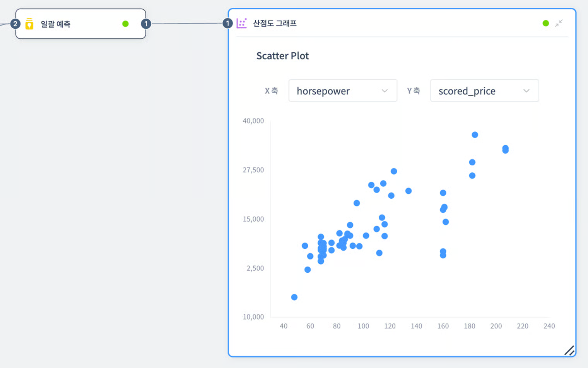588x368 pixels.
Task: Click the lowest data point near horsepower 48
Action: pos(294,297)
